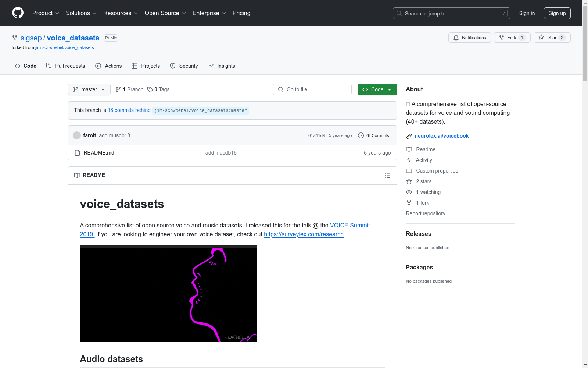Switch to the Insights tab

point(221,66)
